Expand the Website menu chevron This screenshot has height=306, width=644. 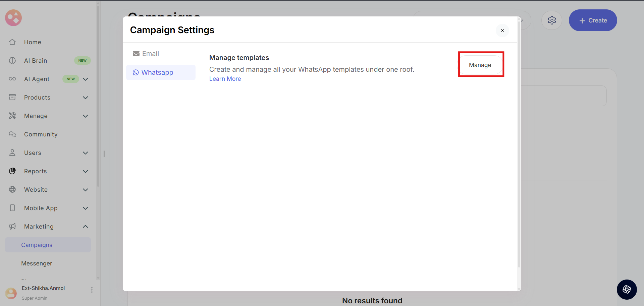pos(86,190)
